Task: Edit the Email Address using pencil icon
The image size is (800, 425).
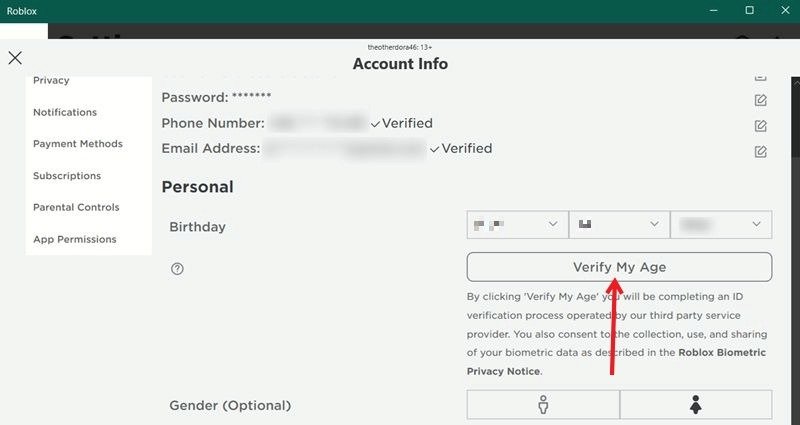Action: click(x=760, y=152)
